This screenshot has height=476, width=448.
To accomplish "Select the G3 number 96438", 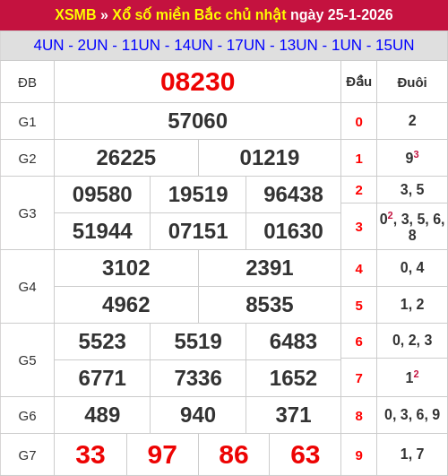I will click(x=294, y=195).
